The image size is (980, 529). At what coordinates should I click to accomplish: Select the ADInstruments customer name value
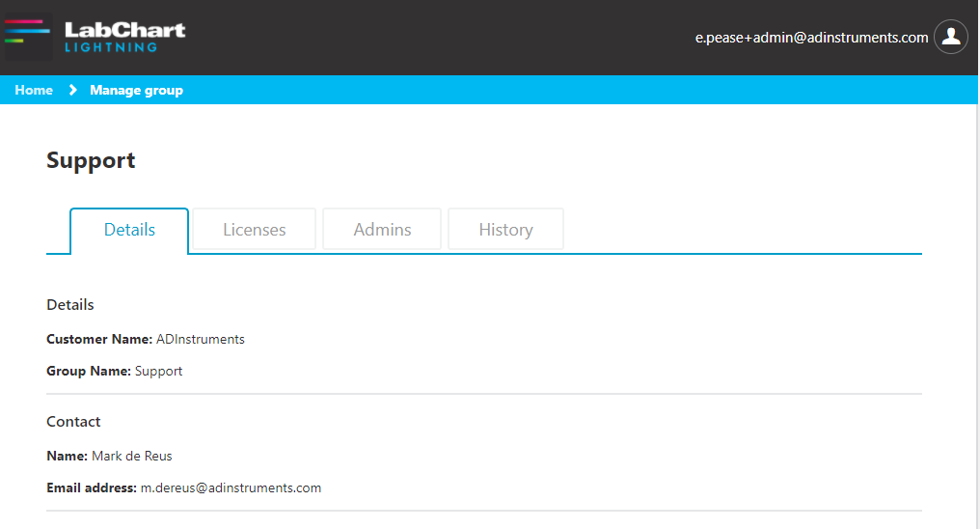201,339
